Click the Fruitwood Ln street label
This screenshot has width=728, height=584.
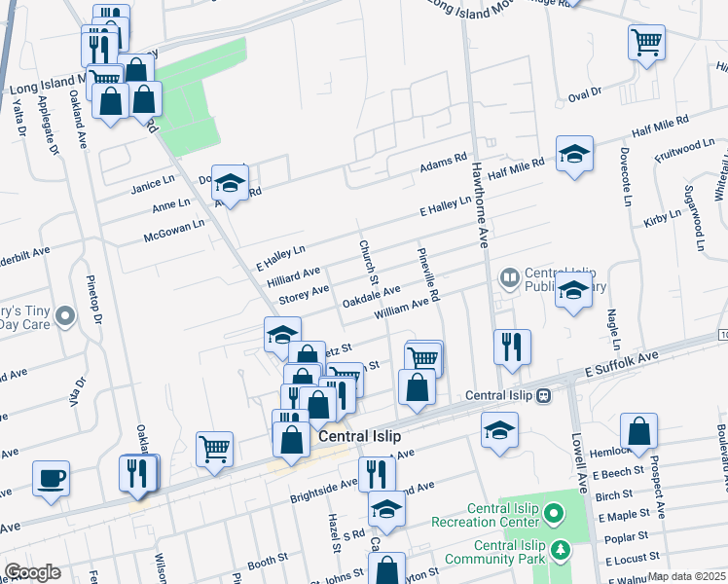[684, 151]
